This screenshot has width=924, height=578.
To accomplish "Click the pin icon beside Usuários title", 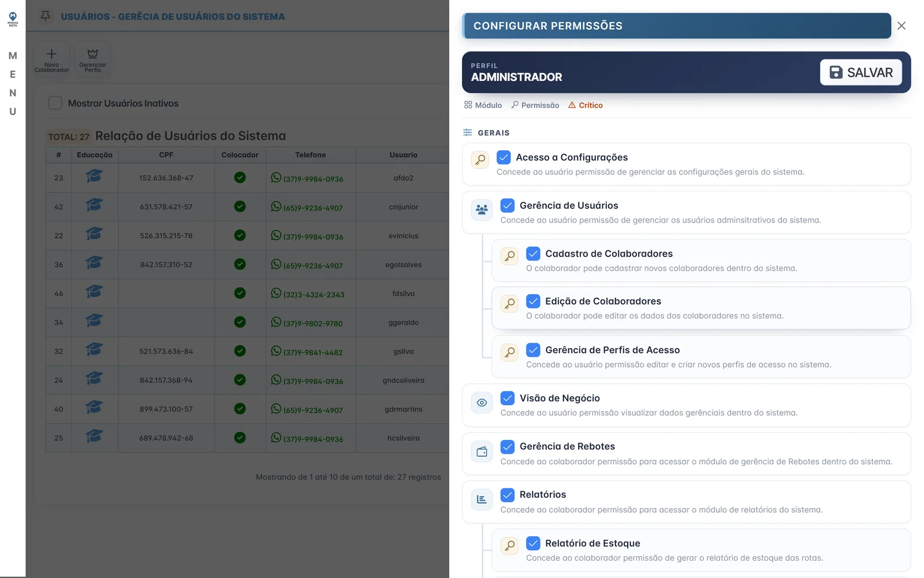I will tap(46, 16).
